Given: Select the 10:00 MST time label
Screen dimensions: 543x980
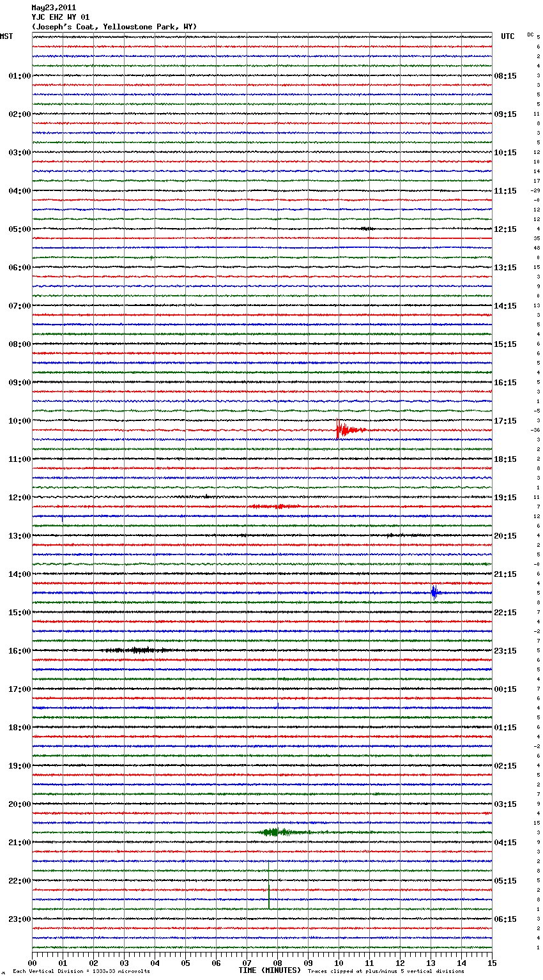Looking at the screenshot, I should coord(20,421).
